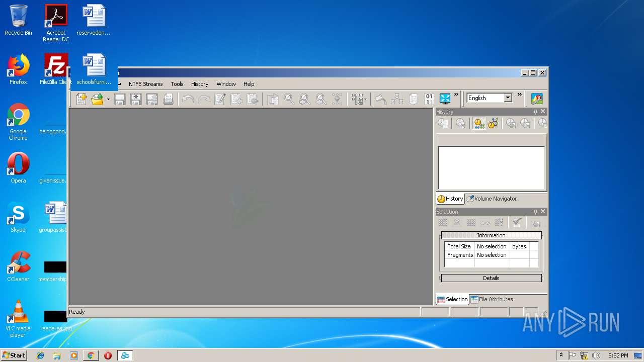
Task: Click the Save floppy disk icon
Action: point(120,99)
